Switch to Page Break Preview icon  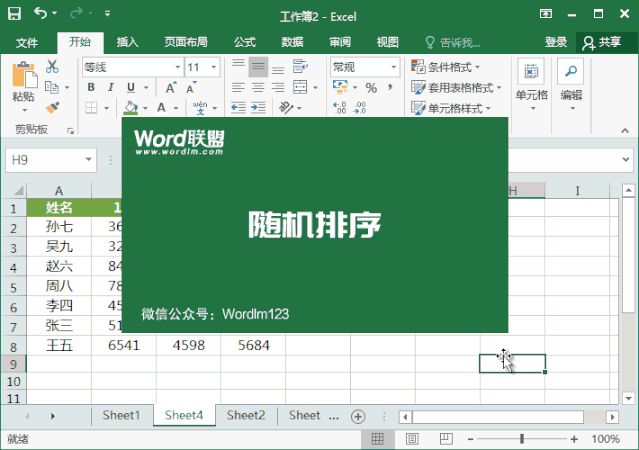[446, 439]
